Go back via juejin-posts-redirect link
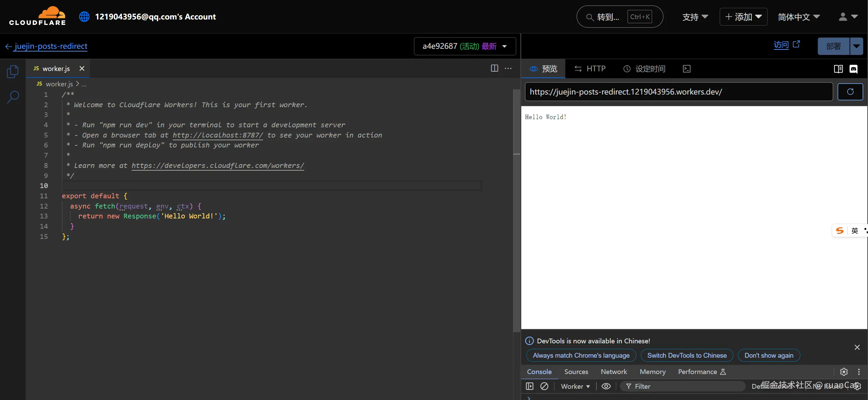Image resolution: width=868 pixels, height=400 pixels. [x=51, y=46]
